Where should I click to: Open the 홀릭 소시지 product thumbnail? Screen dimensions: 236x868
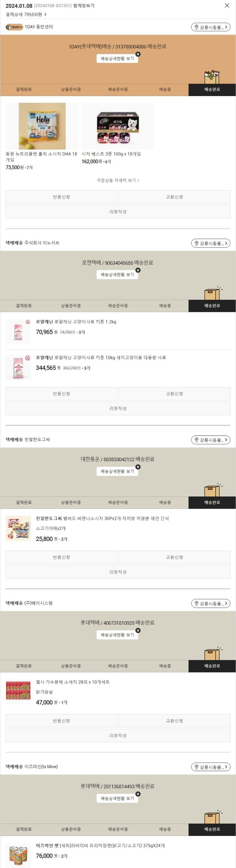point(42,126)
